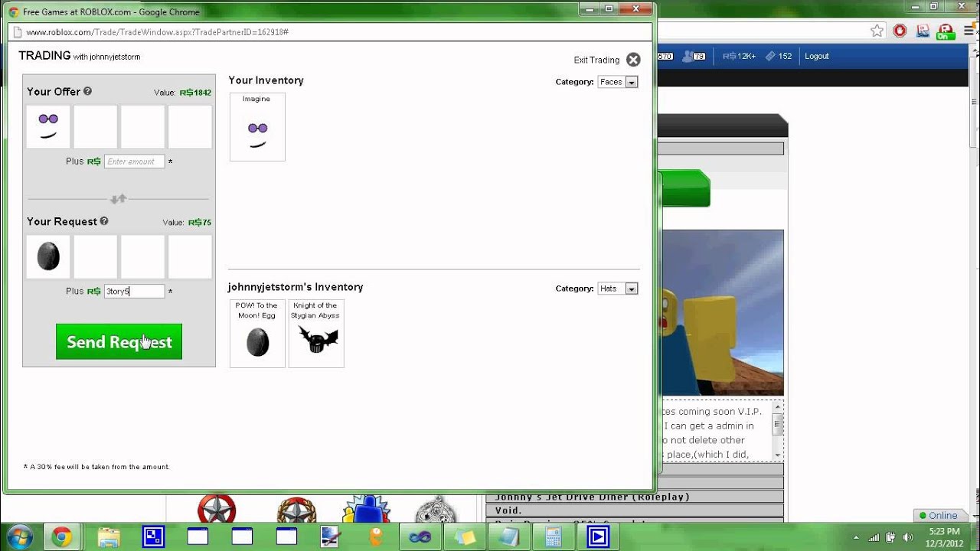Click the second empty slot in Your Offer
The width and height of the screenshot is (980, 551).
[96, 126]
